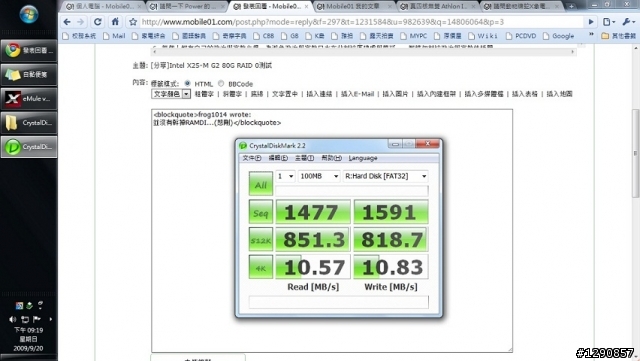Open the C88 bookmark

(x=264, y=36)
